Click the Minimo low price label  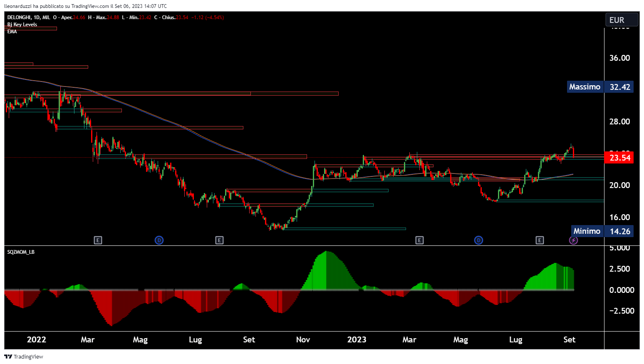point(587,231)
